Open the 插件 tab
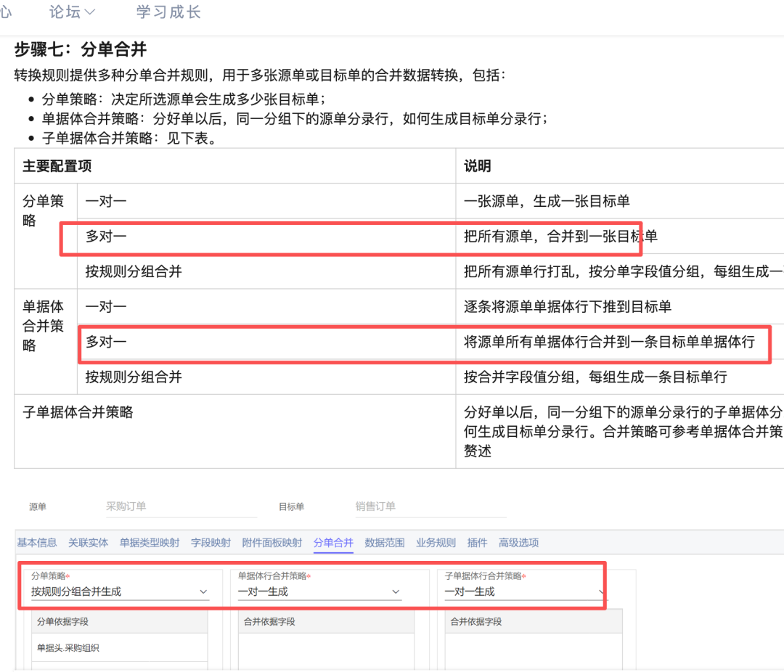This screenshot has width=784, height=672. (x=477, y=543)
